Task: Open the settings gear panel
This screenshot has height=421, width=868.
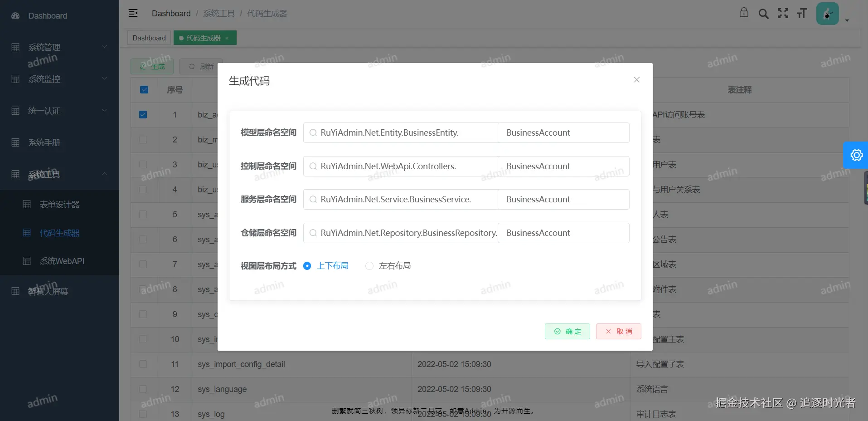Action: pos(856,155)
